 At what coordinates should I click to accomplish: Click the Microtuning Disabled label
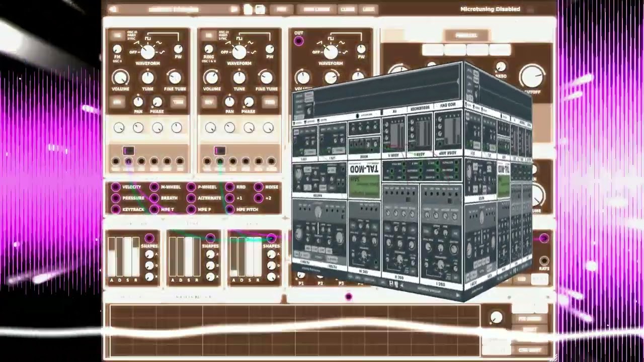[490, 9]
